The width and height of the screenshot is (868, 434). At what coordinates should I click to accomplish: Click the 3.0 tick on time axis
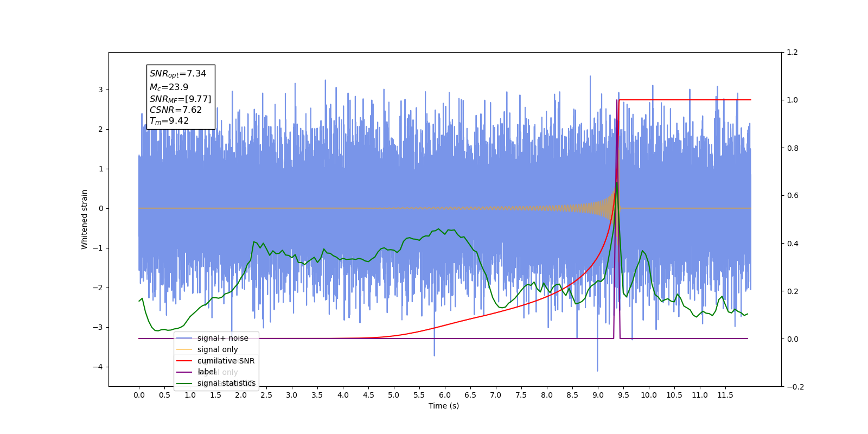click(292, 395)
